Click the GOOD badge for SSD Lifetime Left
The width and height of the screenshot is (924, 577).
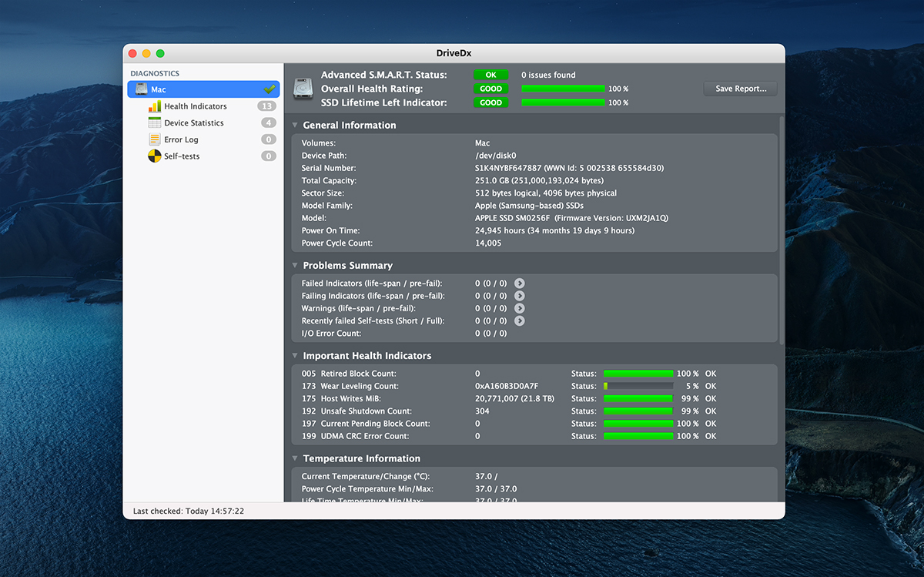point(490,102)
